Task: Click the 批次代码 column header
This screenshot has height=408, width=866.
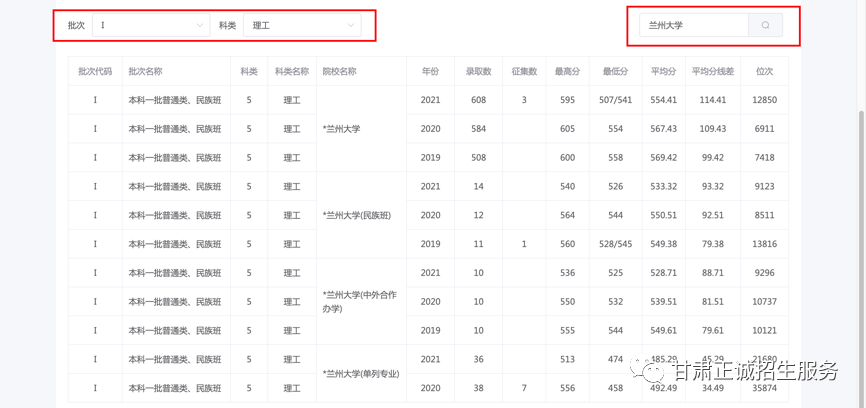Action: (95, 72)
